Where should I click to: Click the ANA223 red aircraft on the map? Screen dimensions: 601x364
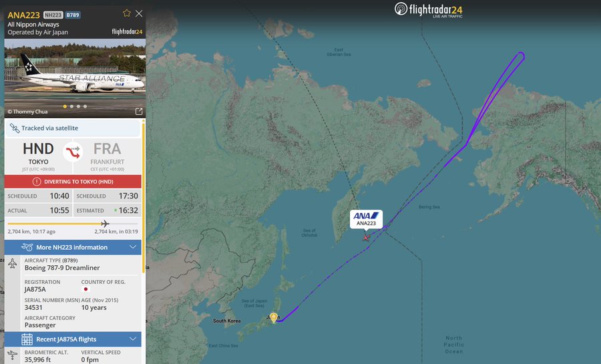(x=367, y=238)
